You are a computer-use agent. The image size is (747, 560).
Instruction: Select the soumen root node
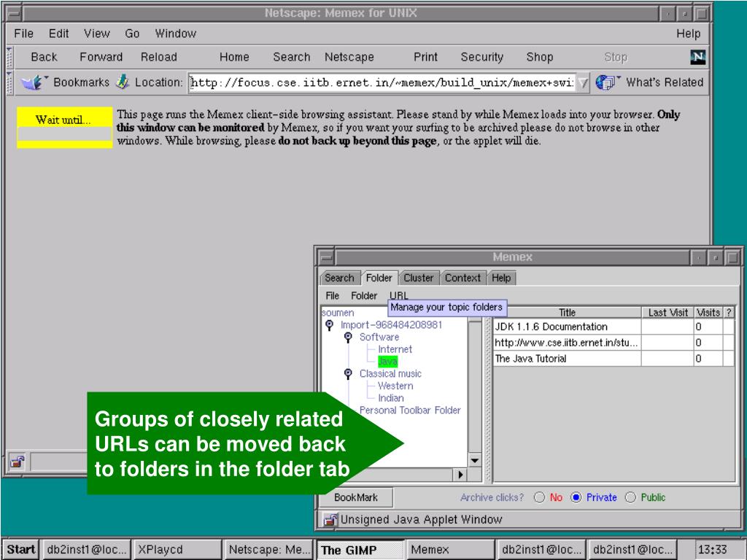[338, 312]
